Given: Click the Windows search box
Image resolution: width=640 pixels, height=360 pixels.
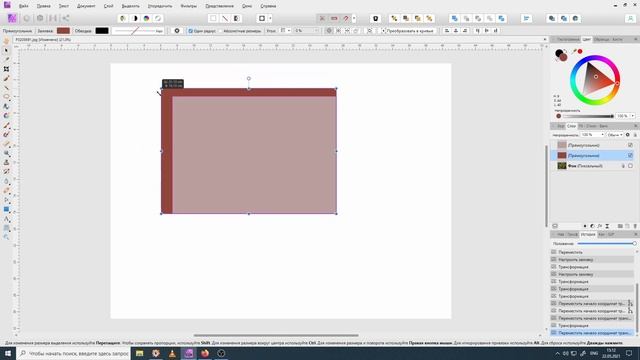Looking at the screenshot, I should tap(74, 353).
